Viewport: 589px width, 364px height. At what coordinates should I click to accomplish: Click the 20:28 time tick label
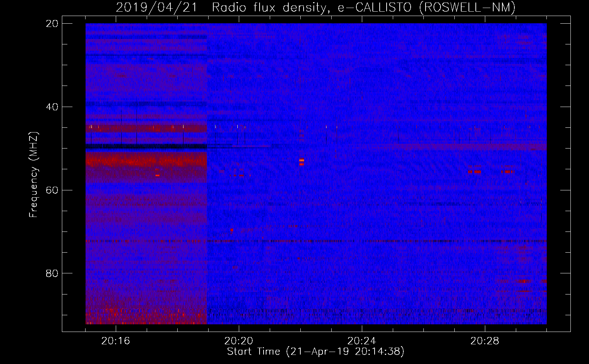pyautogui.click(x=485, y=341)
